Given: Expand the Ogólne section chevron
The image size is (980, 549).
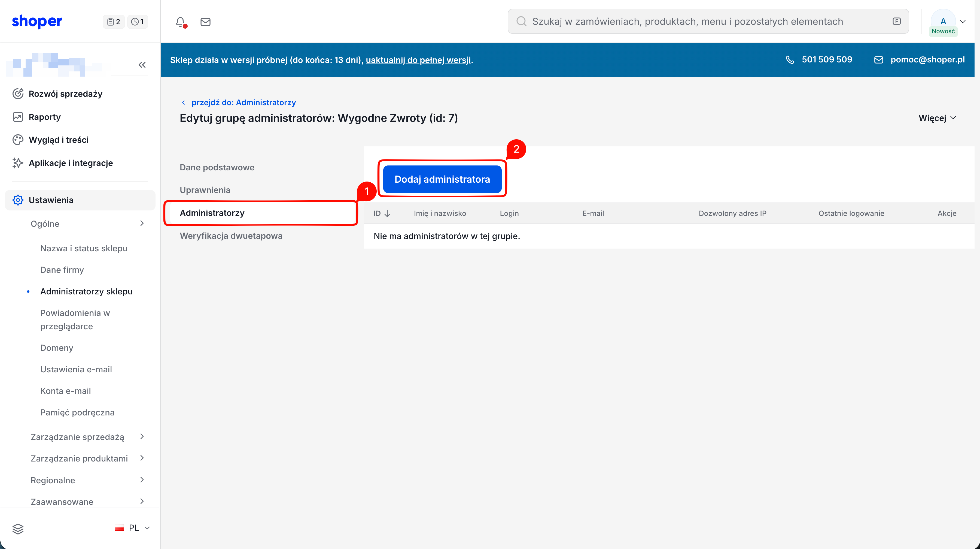Looking at the screenshot, I should click(142, 224).
